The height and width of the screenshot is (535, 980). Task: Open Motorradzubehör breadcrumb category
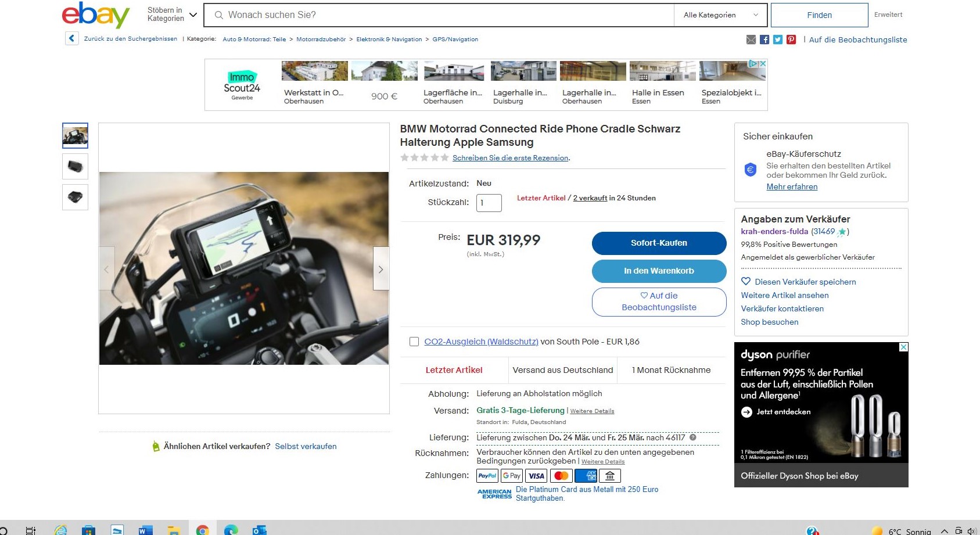tap(321, 40)
